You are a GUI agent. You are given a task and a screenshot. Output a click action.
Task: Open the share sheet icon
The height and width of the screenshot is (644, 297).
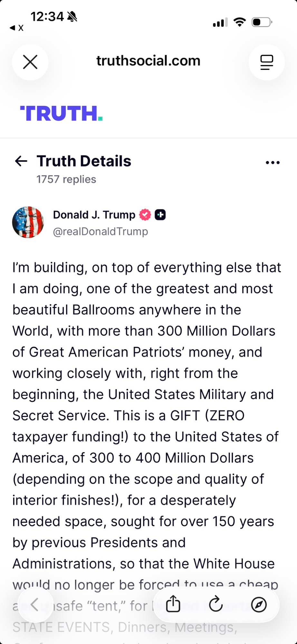tap(173, 604)
